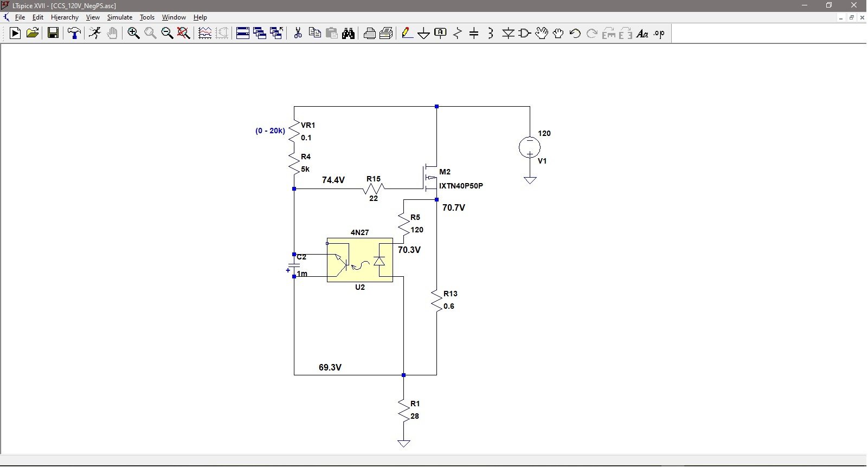Open the Component gate icon

pyautogui.click(x=524, y=34)
